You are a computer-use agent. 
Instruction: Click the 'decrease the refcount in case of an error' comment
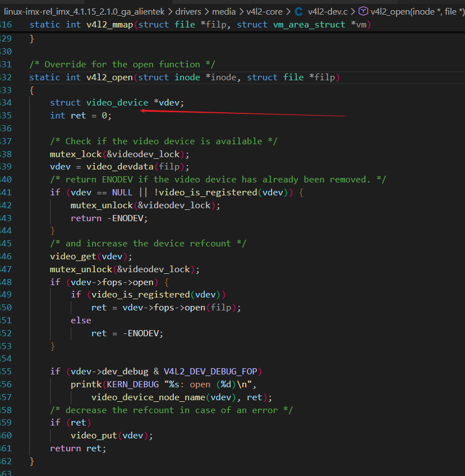pyautogui.click(x=172, y=410)
